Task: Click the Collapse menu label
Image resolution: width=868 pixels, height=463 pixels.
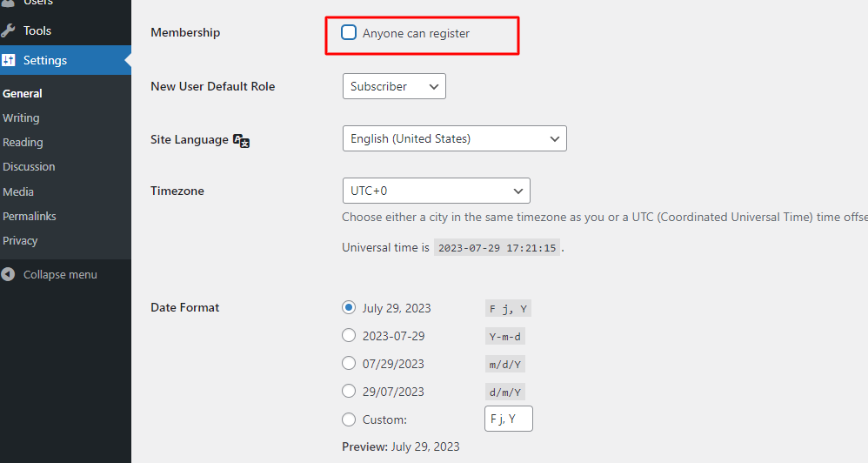Action: 60,275
